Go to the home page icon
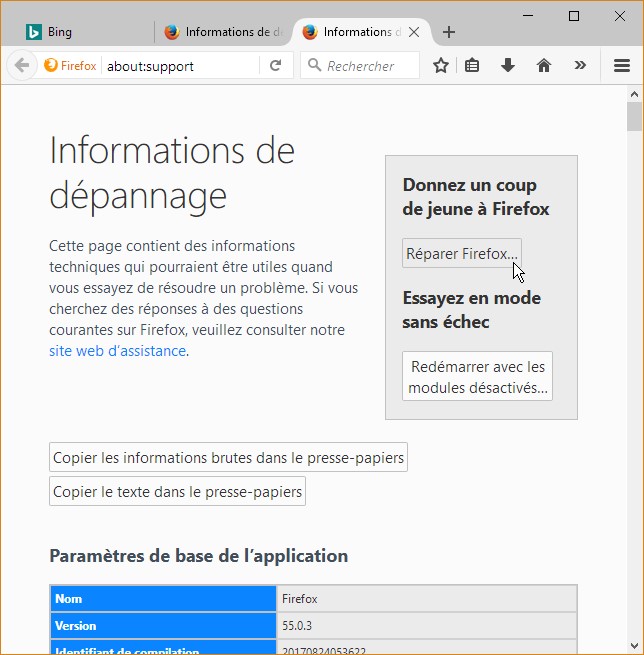The width and height of the screenshot is (644, 655). (x=544, y=66)
